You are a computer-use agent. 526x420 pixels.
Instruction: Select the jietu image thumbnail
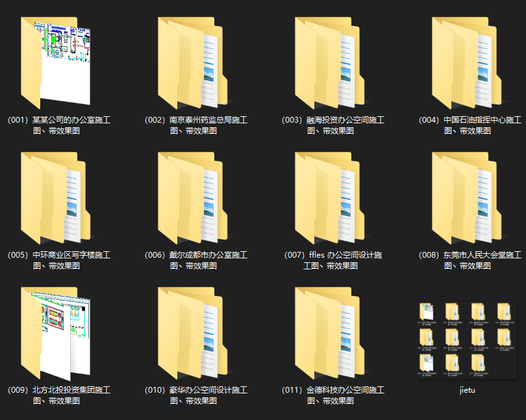point(466,340)
